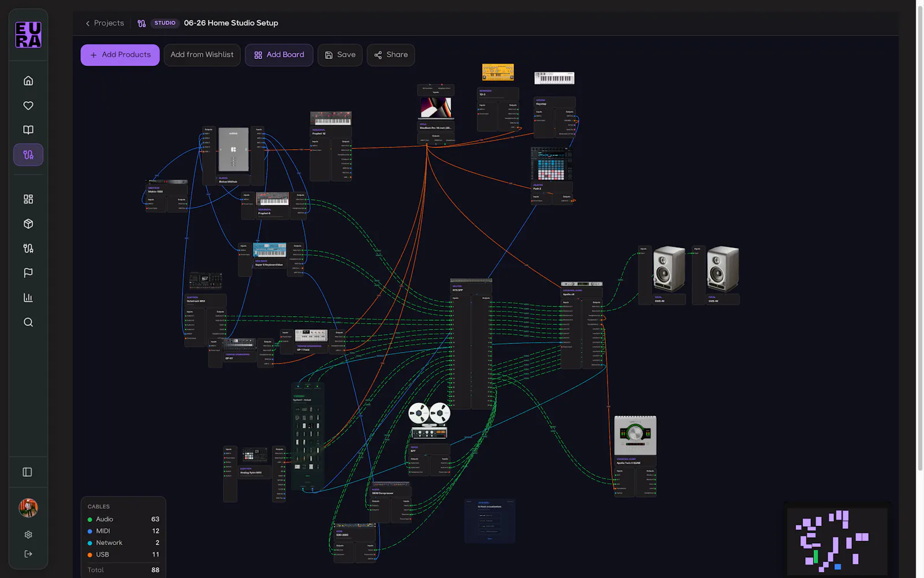The image size is (924, 578).
Task: Select the grey module with the four-dot logo
Action: (233, 150)
